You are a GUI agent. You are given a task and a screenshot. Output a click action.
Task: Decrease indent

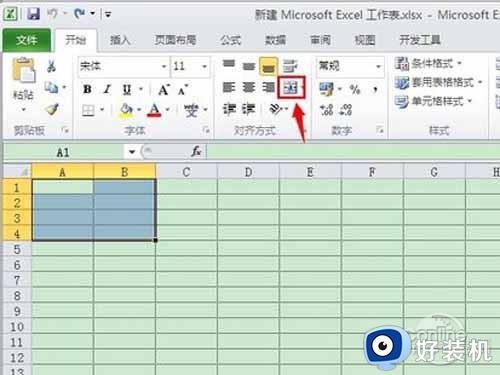229,109
